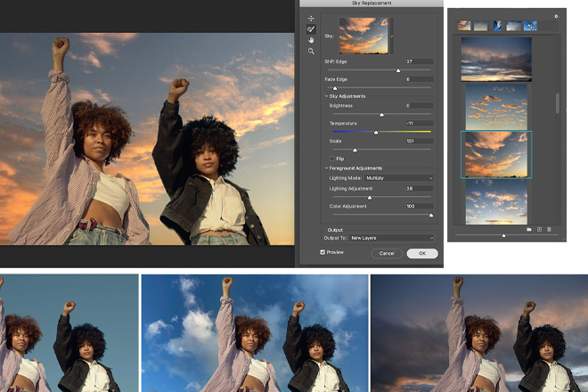
Task: Collapse the Sky Adjustments section
Action: click(x=326, y=95)
